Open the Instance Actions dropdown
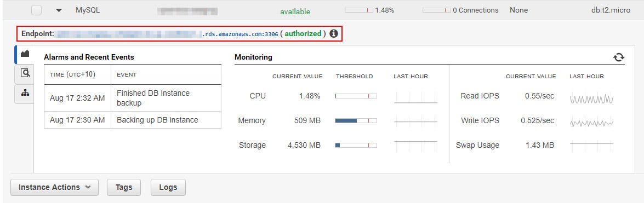 coord(55,188)
